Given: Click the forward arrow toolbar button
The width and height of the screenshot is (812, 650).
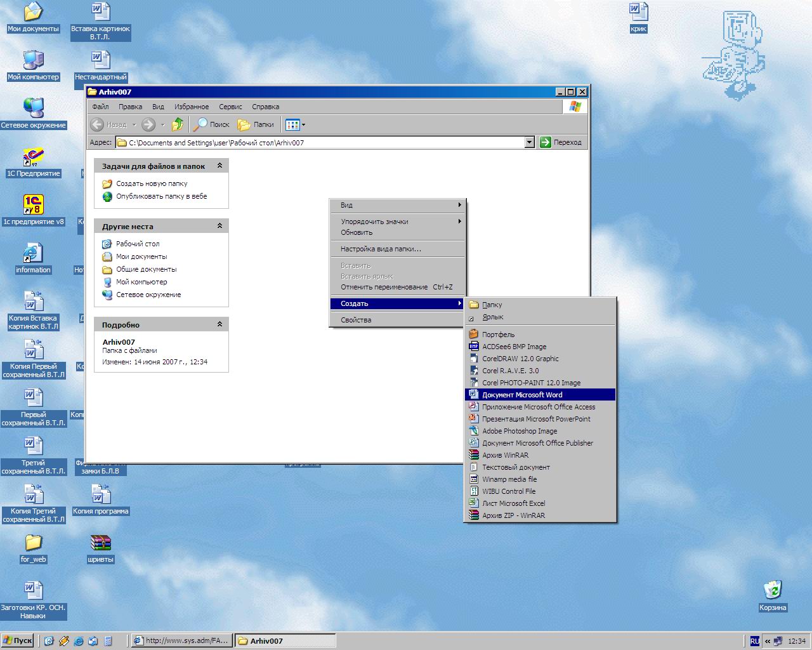Looking at the screenshot, I should 148,124.
